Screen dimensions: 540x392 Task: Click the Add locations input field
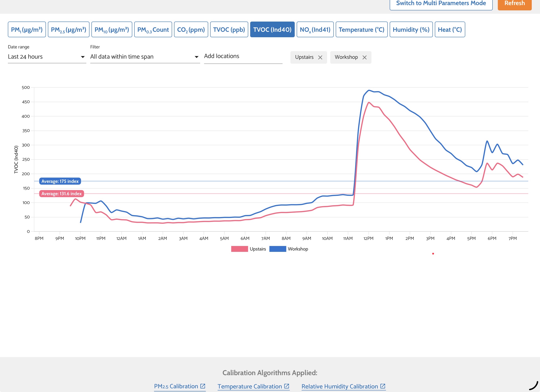pos(243,56)
